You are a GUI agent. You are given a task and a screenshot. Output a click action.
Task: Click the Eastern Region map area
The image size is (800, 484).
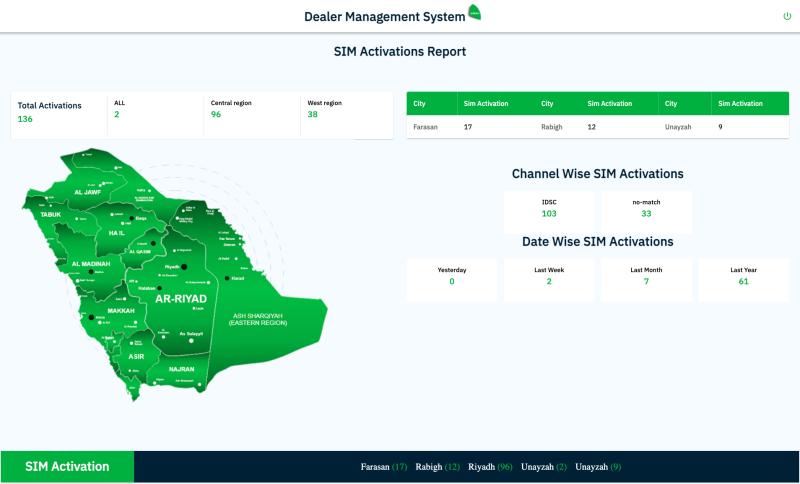click(256, 318)
